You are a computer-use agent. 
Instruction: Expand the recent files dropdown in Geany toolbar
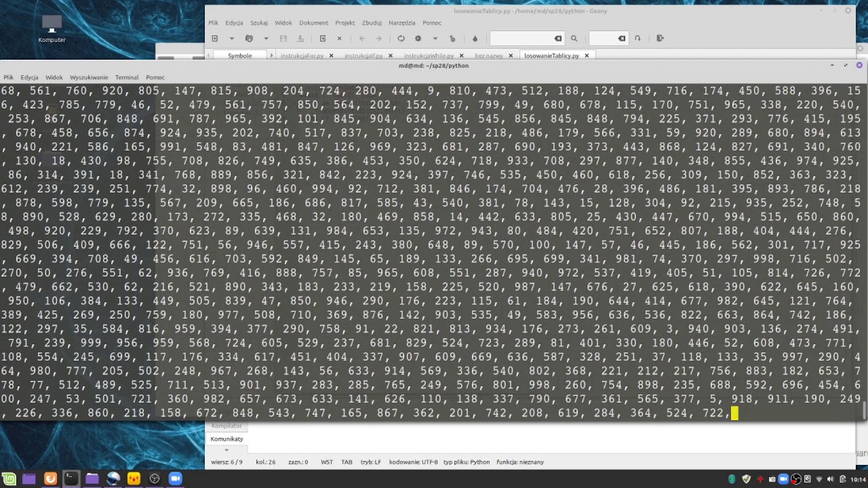coord(266,39)
